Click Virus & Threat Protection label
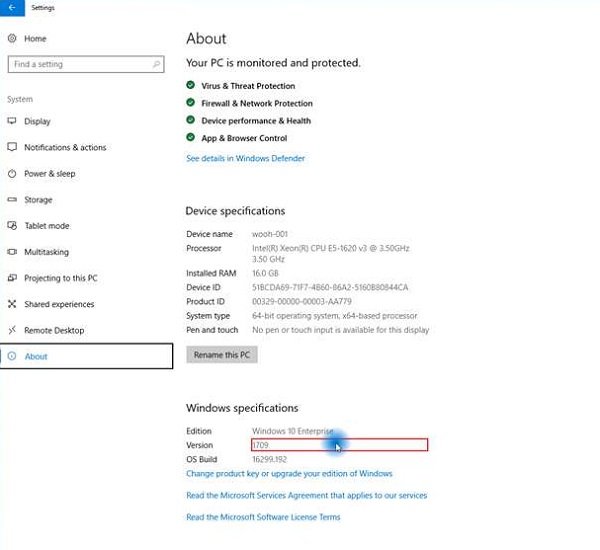Image resolution: width=600 pixels, height=550 pixels. 248,86
